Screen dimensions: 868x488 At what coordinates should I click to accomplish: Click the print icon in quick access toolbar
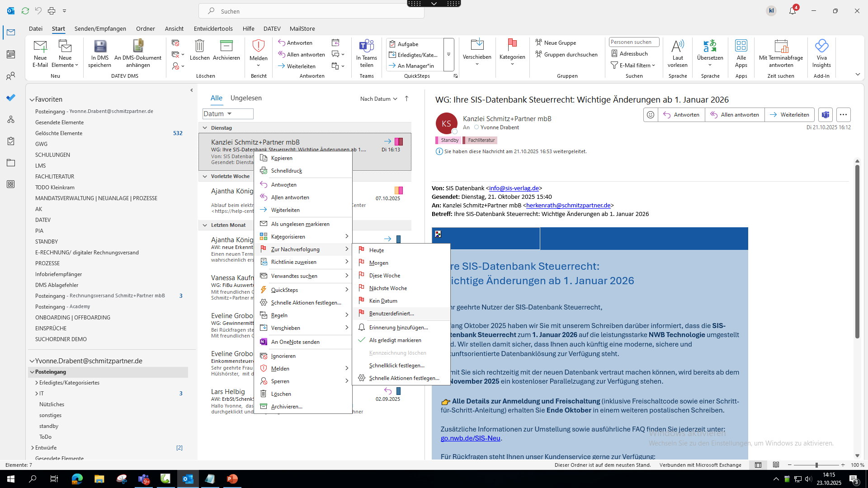coord(52,11)
